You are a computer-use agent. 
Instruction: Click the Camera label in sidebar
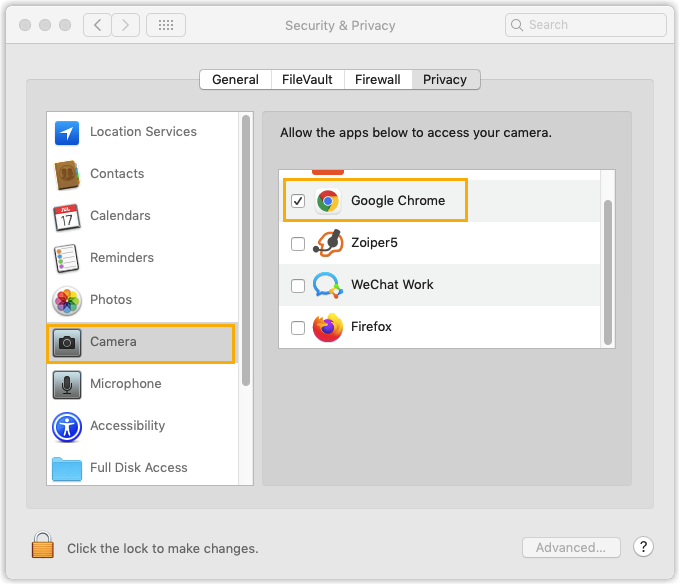pos(113,342)
